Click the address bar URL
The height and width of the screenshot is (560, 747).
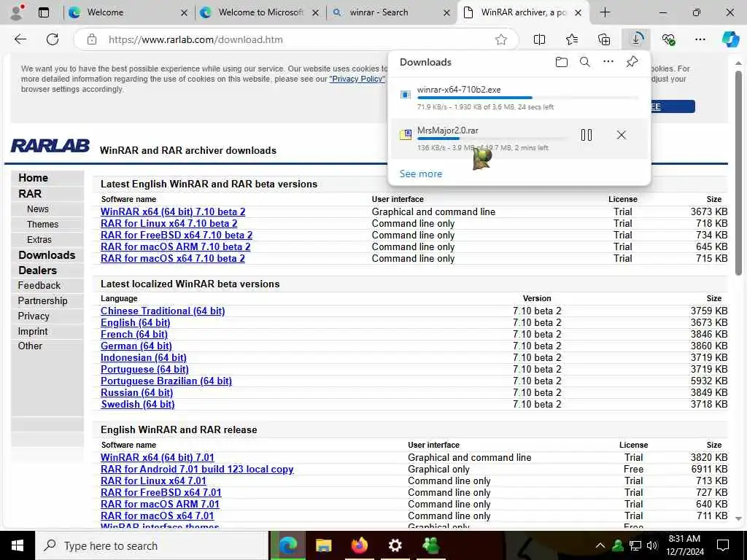coord(196,39)
